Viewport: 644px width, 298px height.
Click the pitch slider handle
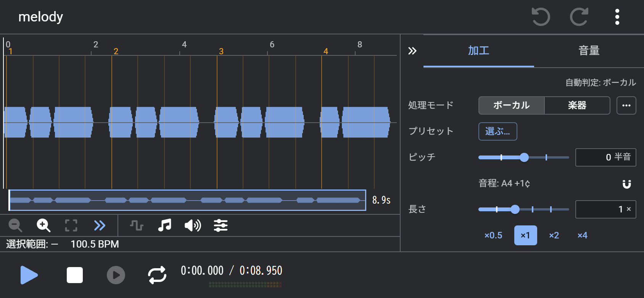click(x=524, y=157)
